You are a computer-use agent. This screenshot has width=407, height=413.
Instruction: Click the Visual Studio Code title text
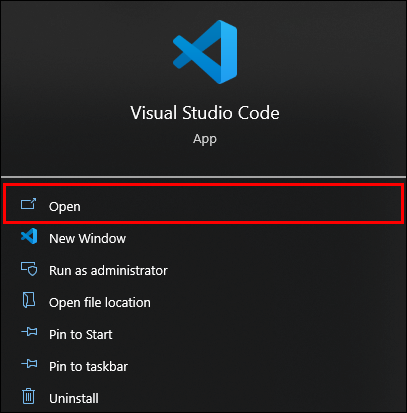pyautogui.click(x=205, y=113)
